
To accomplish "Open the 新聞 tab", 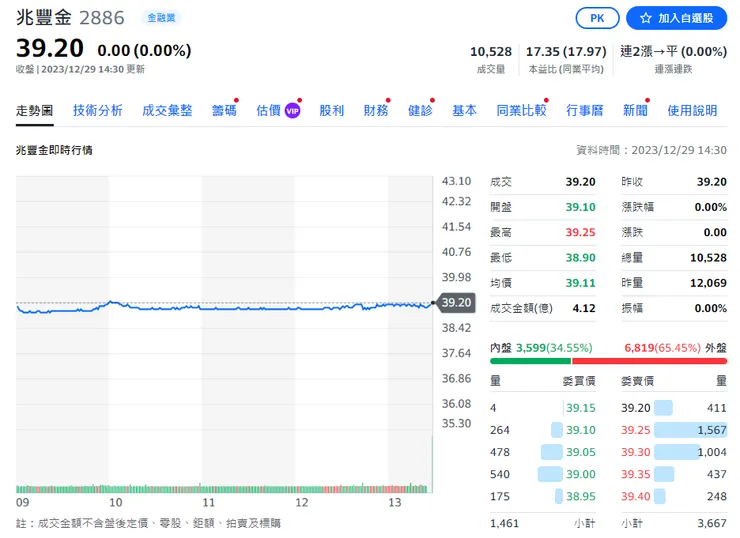I will pyautogui.click(x=634, y=111).
